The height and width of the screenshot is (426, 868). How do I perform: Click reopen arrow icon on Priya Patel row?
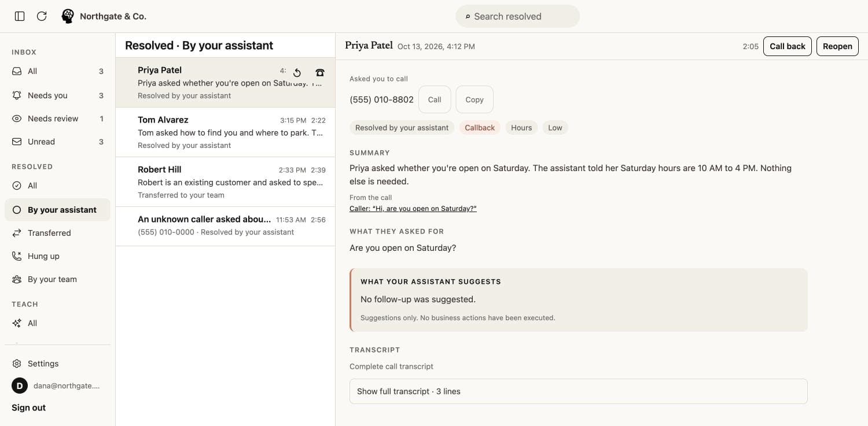[x=297, y=73]
